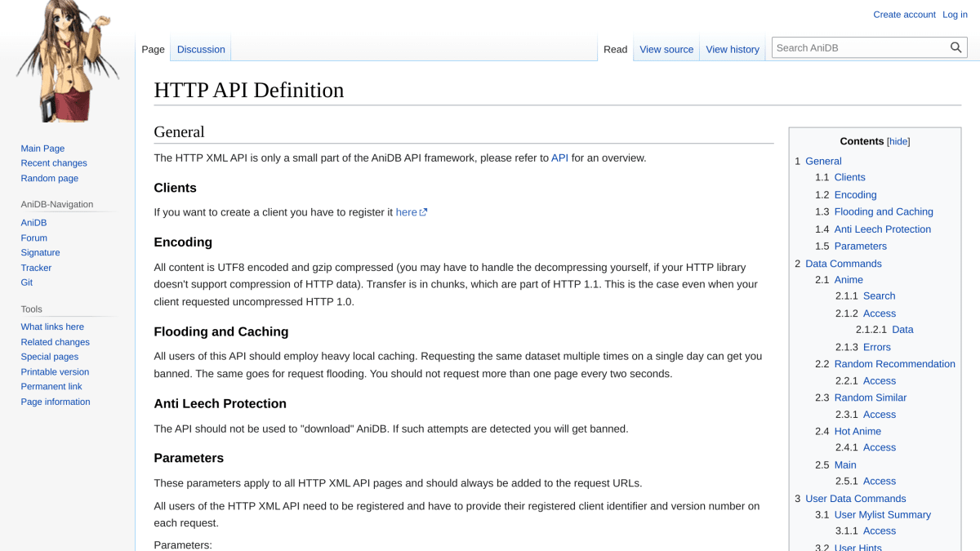The width and height of the screenshot is (980, 551).
Task: Jump to 2.2 Random Recommendation entry
Action: (885, 364)
